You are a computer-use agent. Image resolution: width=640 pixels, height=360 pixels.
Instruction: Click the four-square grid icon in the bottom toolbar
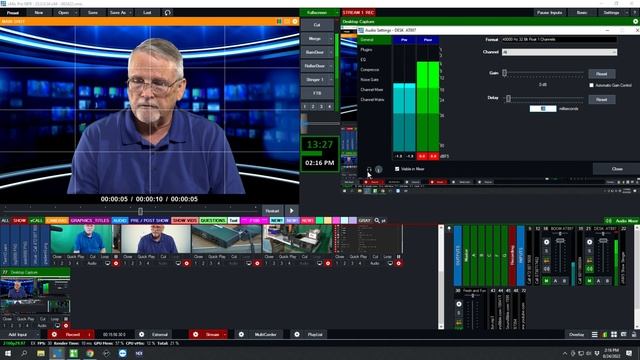point(614,334)
